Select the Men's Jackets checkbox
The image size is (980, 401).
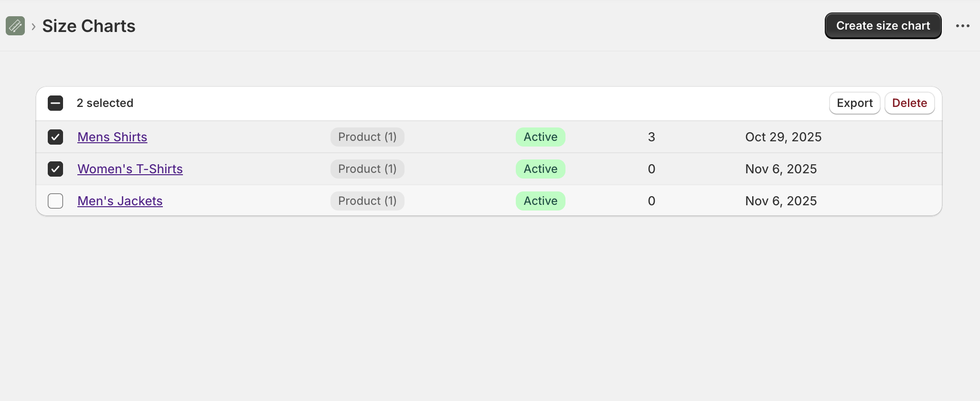(55, 201)
